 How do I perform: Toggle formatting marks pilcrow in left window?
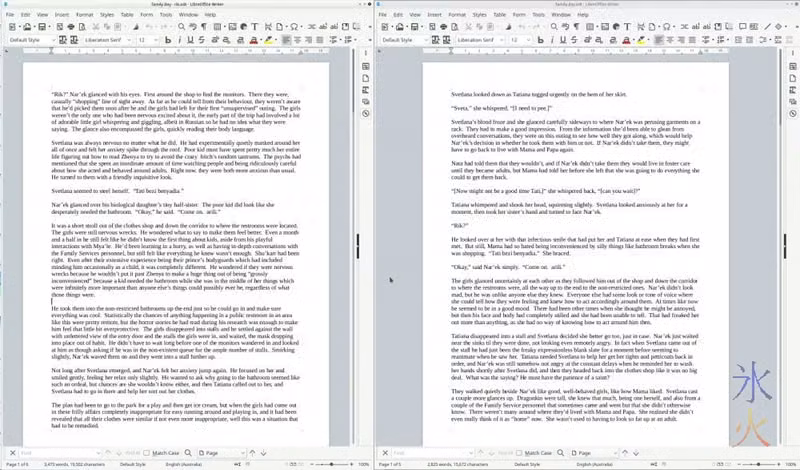tap(204, 27)
